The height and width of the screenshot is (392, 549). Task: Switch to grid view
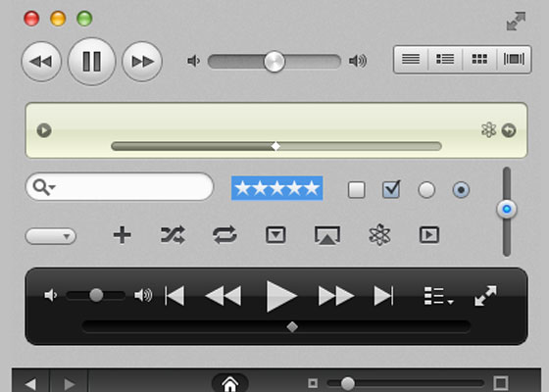pos(479,59)
